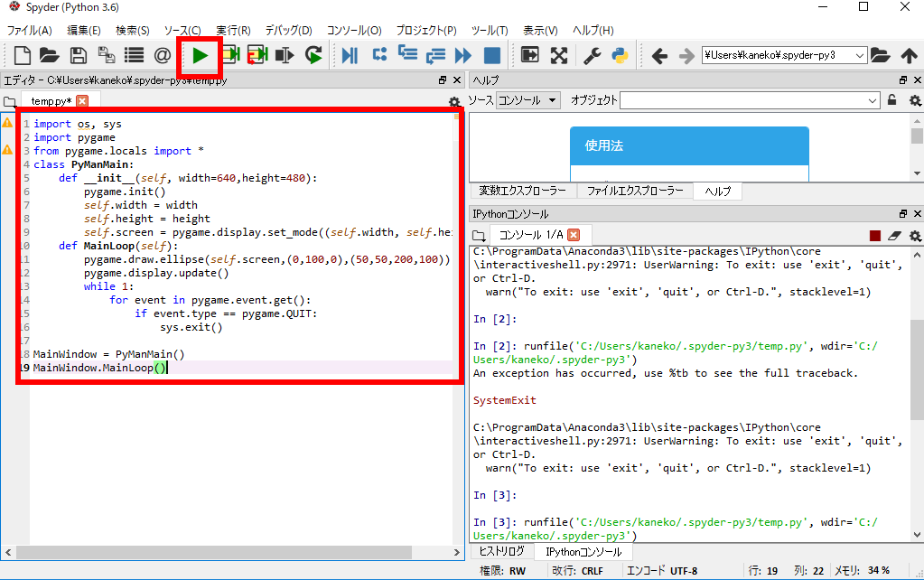Open IPython console options gear
The height and width of the screenshot is (580, 924).
[x=915, y=236]
